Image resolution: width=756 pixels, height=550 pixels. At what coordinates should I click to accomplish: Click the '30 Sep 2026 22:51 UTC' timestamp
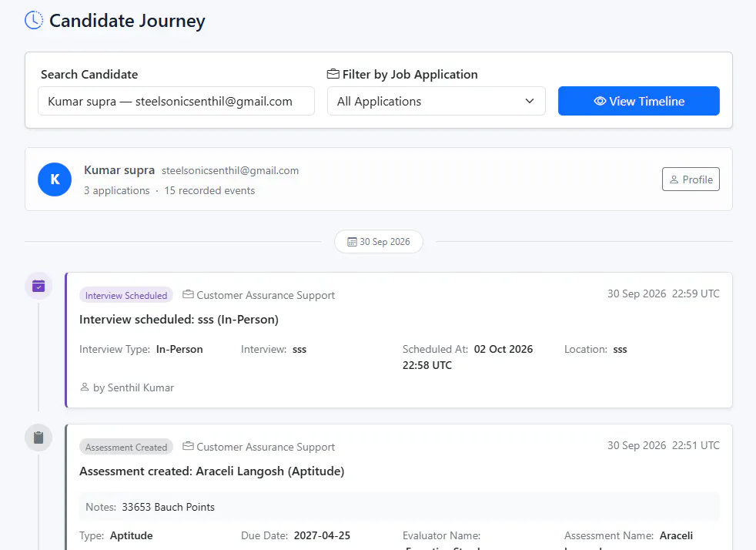(x=664, y=446)
